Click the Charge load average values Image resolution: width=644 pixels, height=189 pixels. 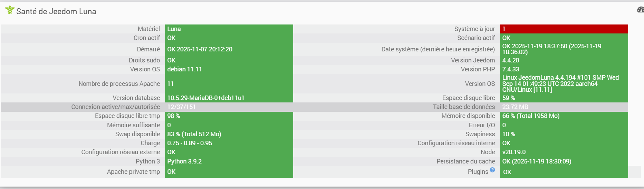click(x=190, y=143)
